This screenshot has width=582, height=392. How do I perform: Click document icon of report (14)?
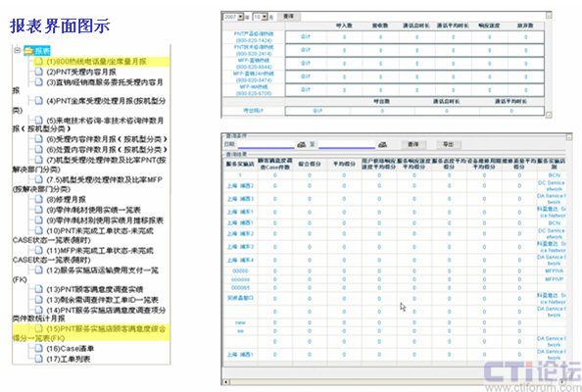(x=38, y=310)
